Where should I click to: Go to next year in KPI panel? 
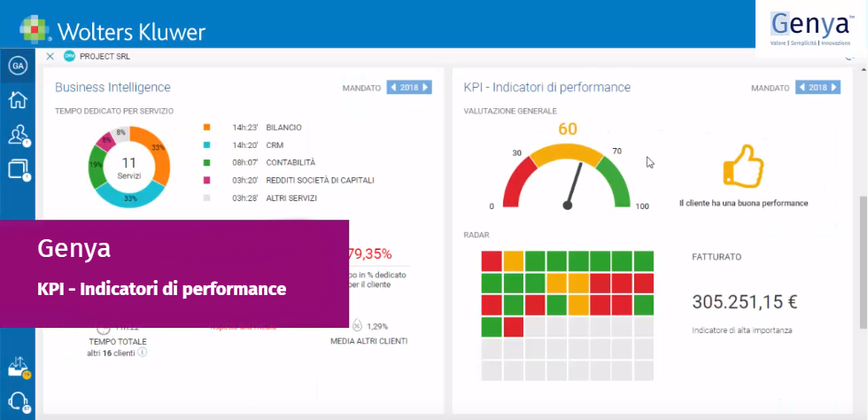pos(834,87)
